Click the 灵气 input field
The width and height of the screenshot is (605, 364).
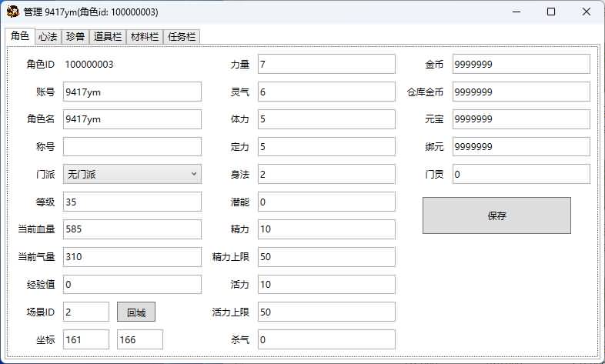tap(326, 92)
